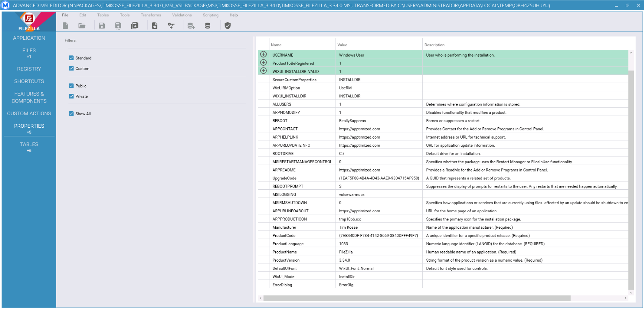Click the vertical scrollbar down arrow
The image size is (644, 309).
click(x=631, y=293)
